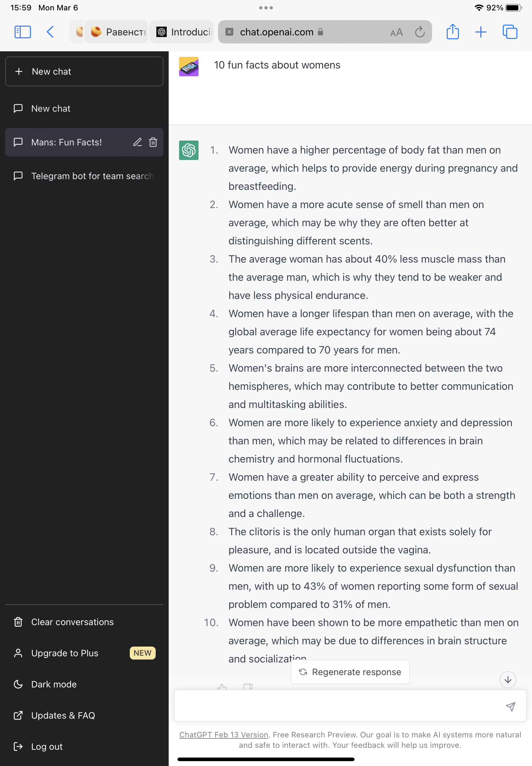The image size is (532, 766).
Task: Open the 'Telegram bot for team search' chat
Action: 92,176
